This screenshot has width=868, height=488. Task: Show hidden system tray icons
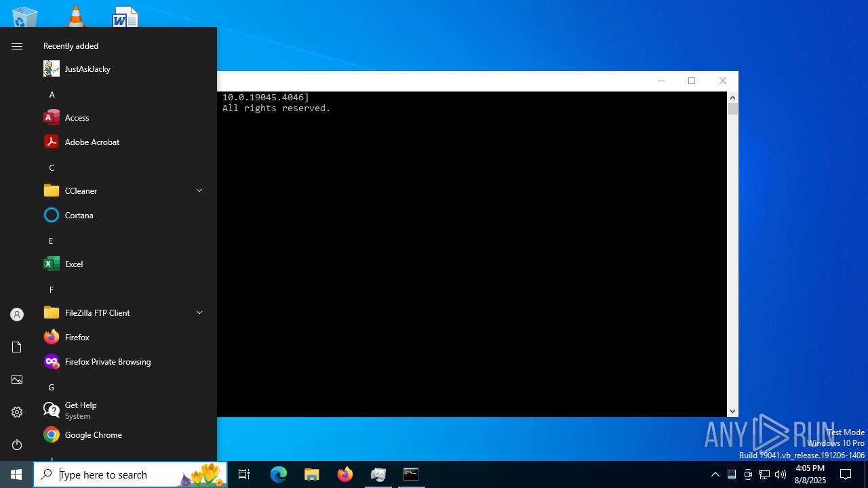click(715, 474)
